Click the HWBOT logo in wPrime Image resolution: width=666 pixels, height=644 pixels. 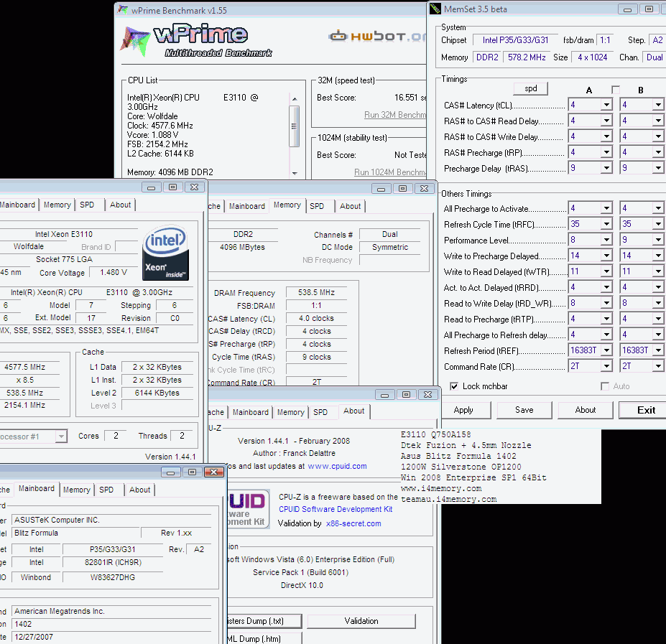(376, 37)
